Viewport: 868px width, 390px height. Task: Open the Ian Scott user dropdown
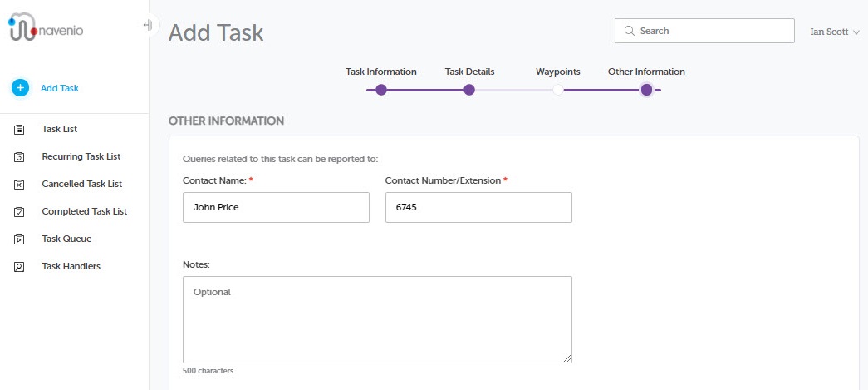pos(834,32)
